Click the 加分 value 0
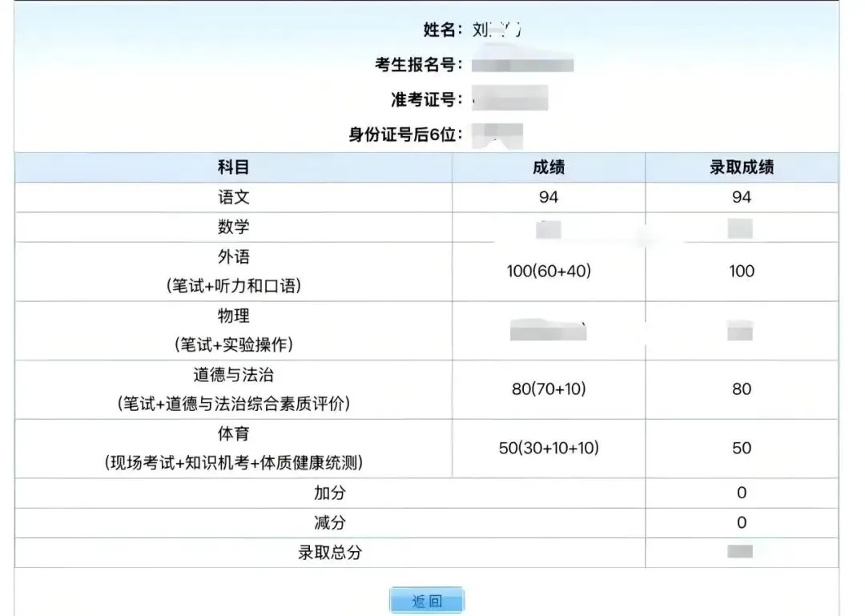The image size is (865, 616). pos(742,493)
